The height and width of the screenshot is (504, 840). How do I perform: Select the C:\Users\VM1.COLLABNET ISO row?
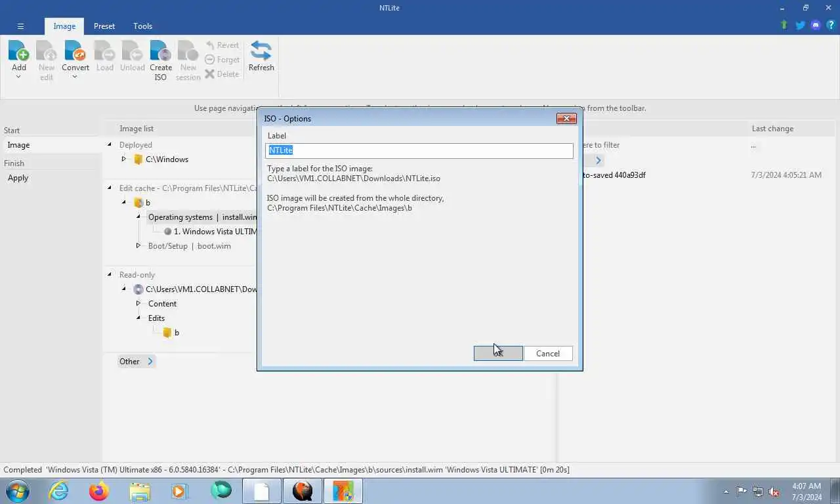tap(195, 289)
